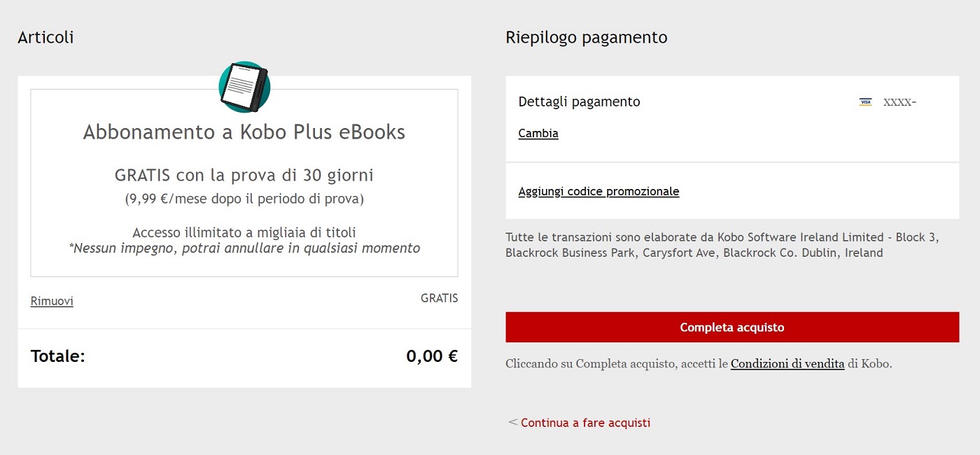
Task: Click the Abbonamento a Kobo Plus eBooks title
Action: (x=244, y=132)
